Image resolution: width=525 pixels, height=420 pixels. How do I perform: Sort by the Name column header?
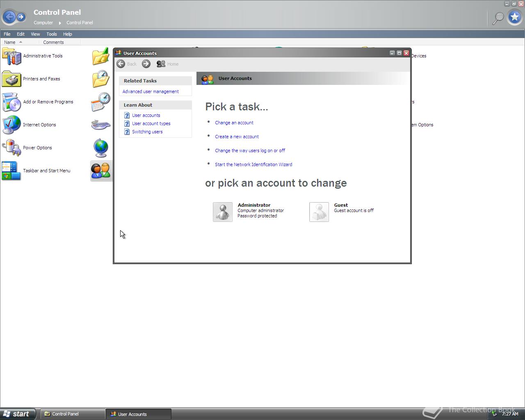(20, 42)
